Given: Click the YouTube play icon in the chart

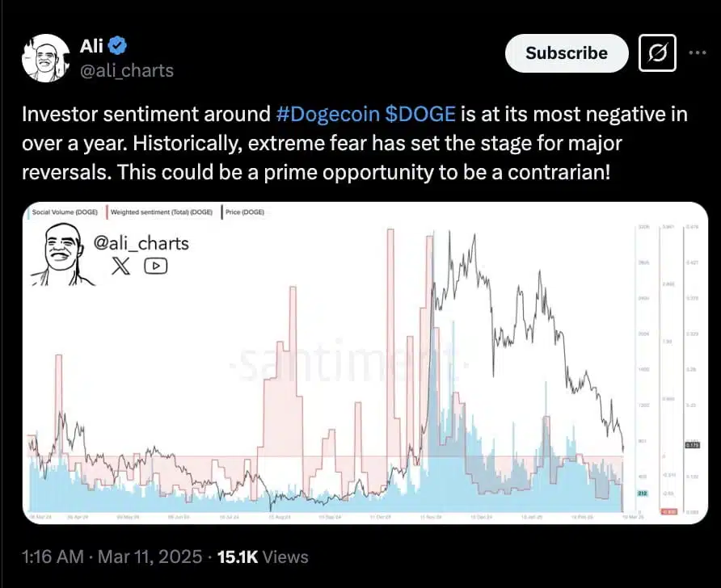Looking at the screenshot, I should (x=155, y=266).
